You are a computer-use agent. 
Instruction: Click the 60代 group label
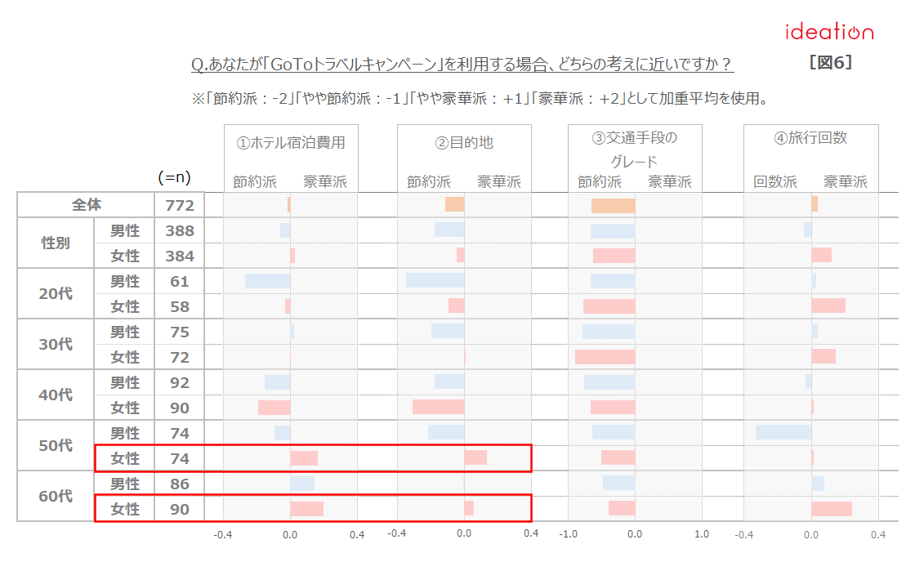pyautogui.click(x=56, y=496)
